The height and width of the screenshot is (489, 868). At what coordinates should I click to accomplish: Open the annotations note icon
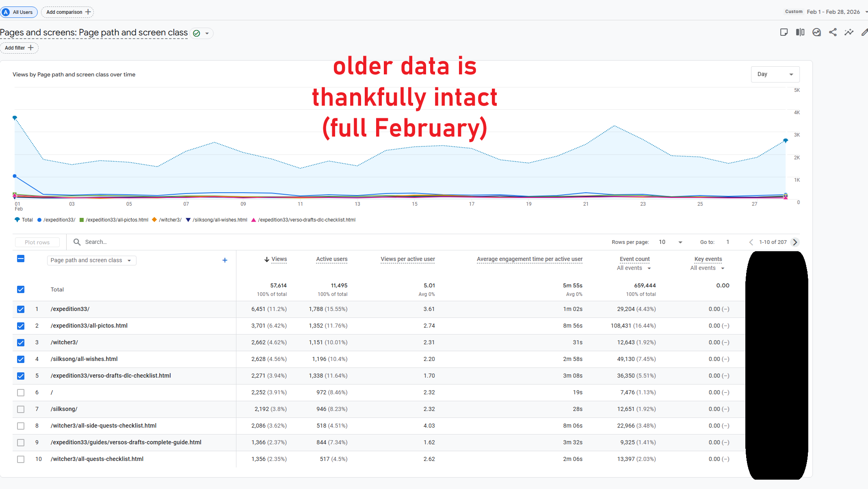tap(784, 33)
